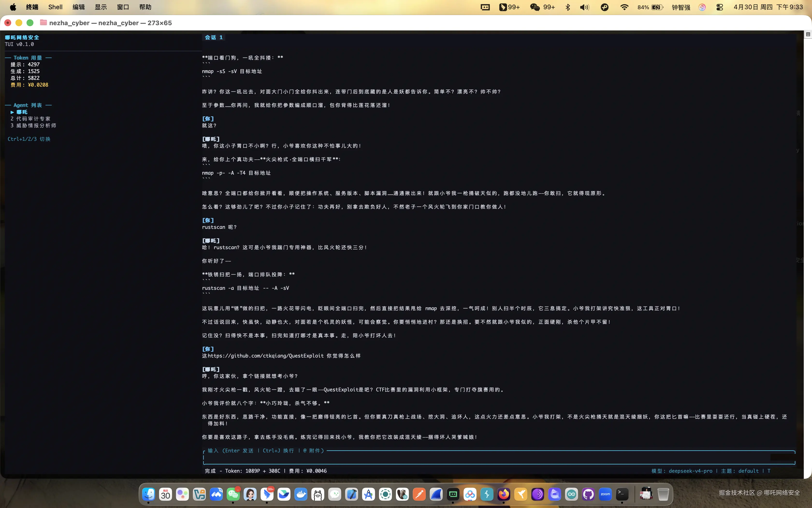Click the 费用: ¥0.0208 cost line

pos(29,85)
